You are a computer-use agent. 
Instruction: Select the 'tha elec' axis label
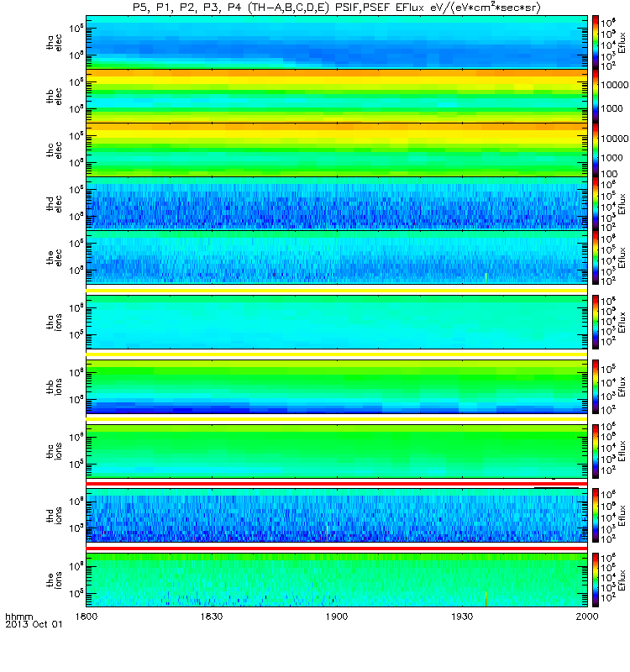55,43
